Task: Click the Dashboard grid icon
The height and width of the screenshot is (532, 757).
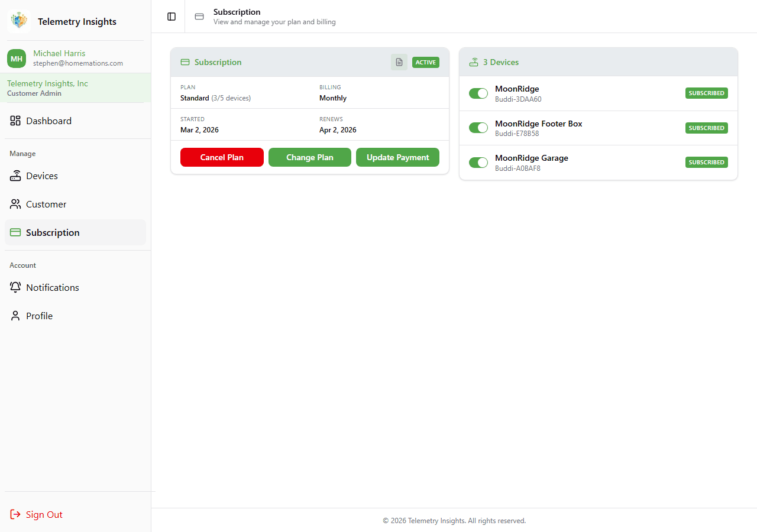Action: pyautogui.click(x=15, y=121)
